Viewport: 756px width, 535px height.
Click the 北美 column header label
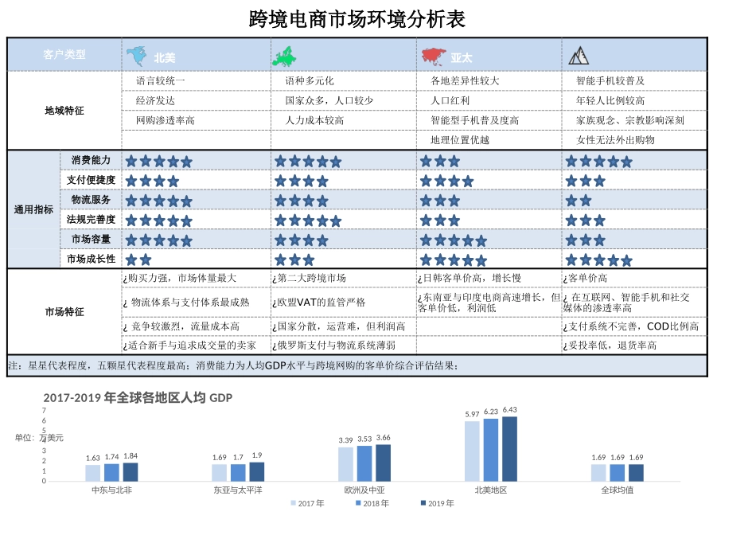[x=165, y=58]
